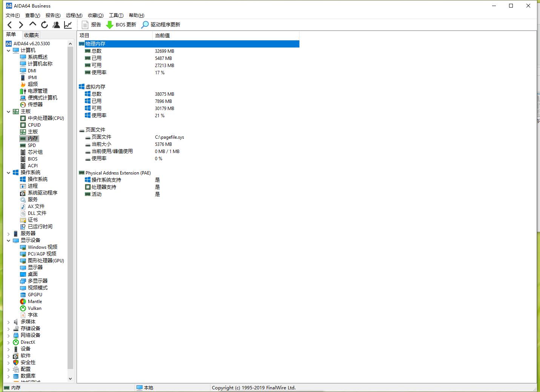The height and width of the screenshot is (392, 540).
Task: Click the BIOS chip icon
Action: (23, 159)
